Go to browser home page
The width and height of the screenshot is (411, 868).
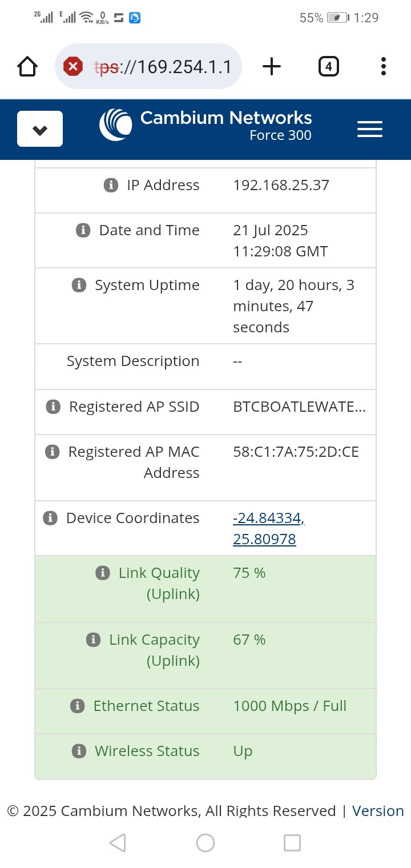(27, 67)
